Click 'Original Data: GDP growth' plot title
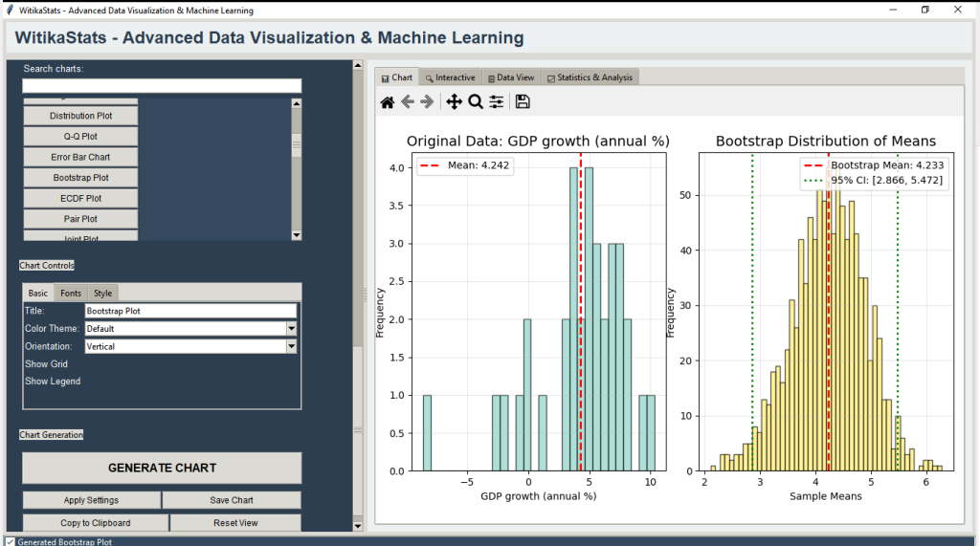 pos(538,142)
